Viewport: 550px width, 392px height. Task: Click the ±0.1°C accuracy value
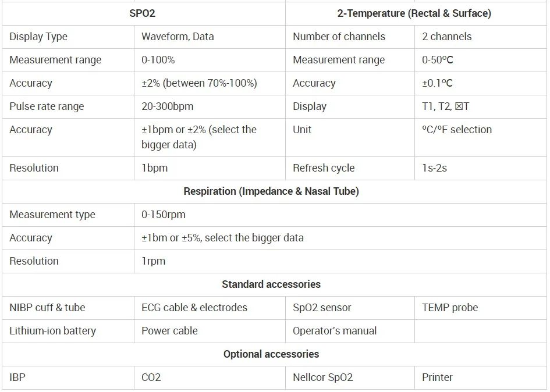(437, 83)
